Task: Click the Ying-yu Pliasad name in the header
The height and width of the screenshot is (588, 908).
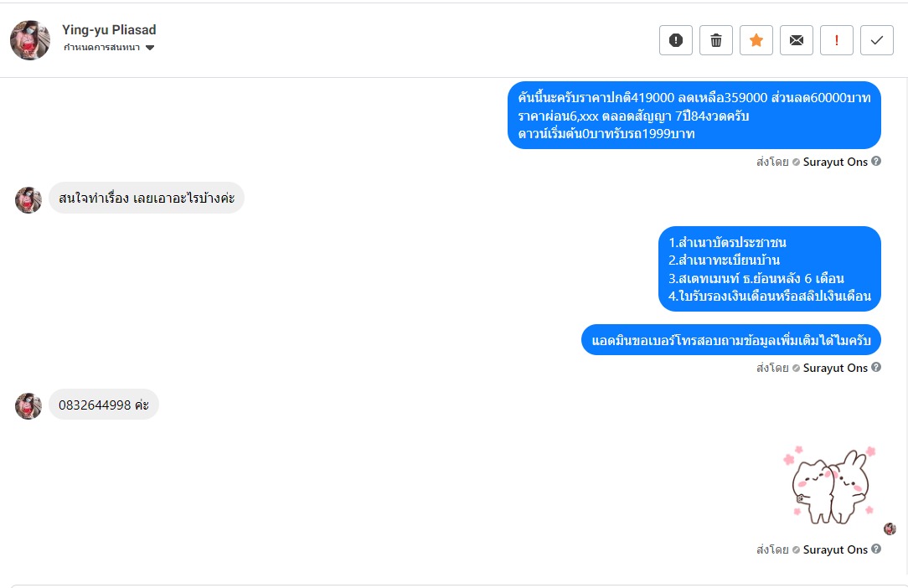Action: pyautogui.click(x=109, y=30)
